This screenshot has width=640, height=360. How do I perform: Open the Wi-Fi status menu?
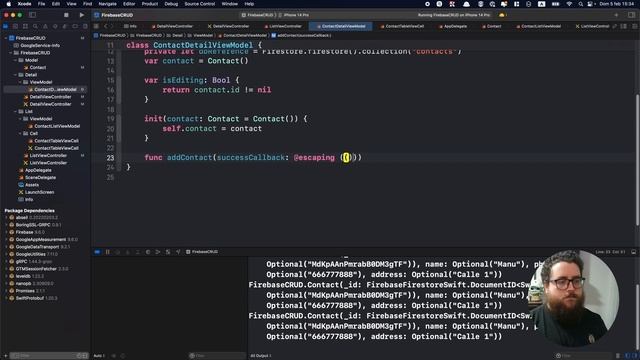point(569,4)
